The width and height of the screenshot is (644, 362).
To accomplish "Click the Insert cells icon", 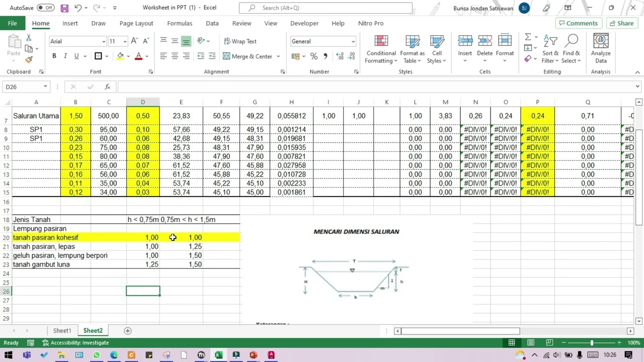I will [465, 41].
